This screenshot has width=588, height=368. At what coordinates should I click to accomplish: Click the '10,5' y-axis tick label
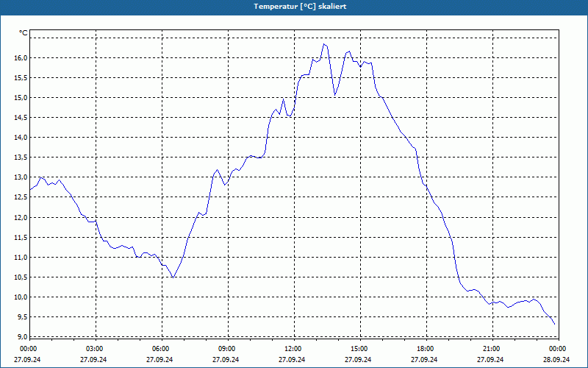[21, 277]
